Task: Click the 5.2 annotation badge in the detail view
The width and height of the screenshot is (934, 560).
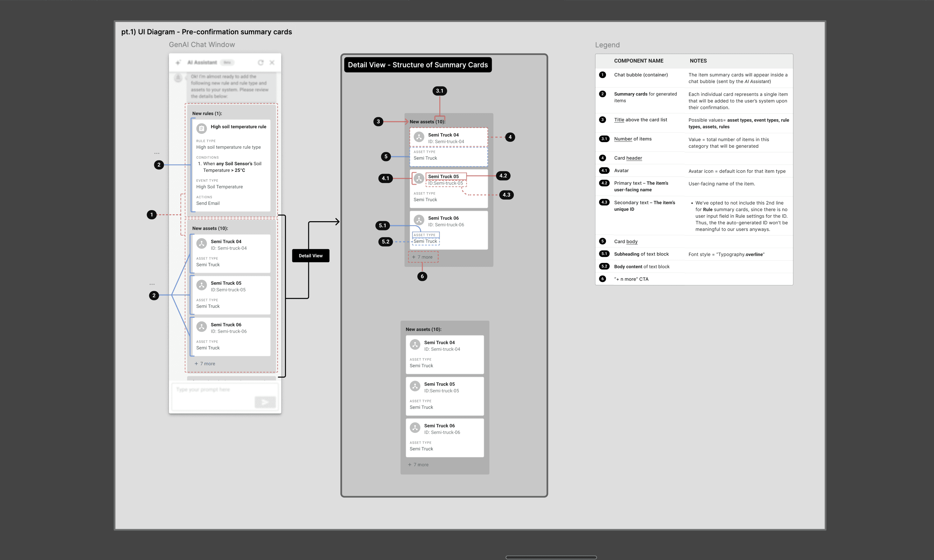Action: (x=385, y=242)
